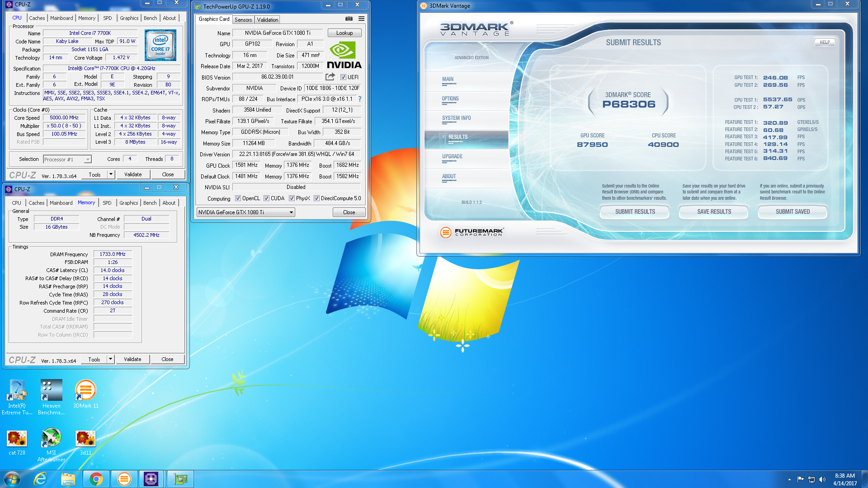Switch to GPU-Z taskbar icon
The height and width of the screenshot is (488, 868).
point(180,479)
